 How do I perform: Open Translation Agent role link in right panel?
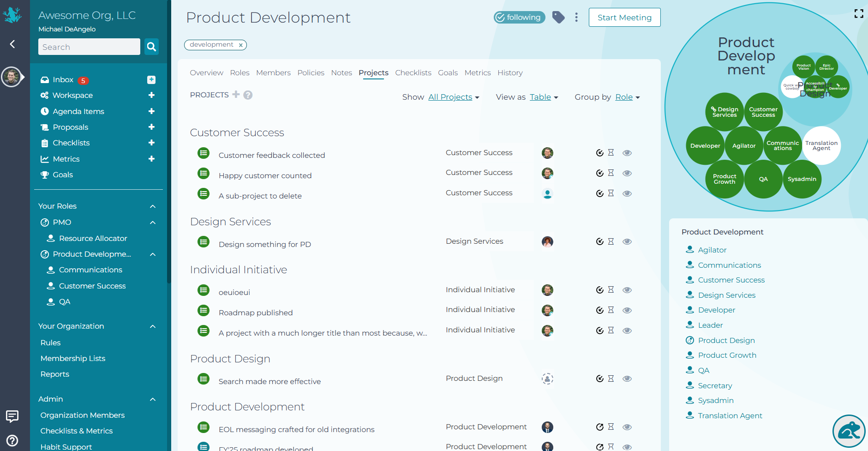[730, 415]
